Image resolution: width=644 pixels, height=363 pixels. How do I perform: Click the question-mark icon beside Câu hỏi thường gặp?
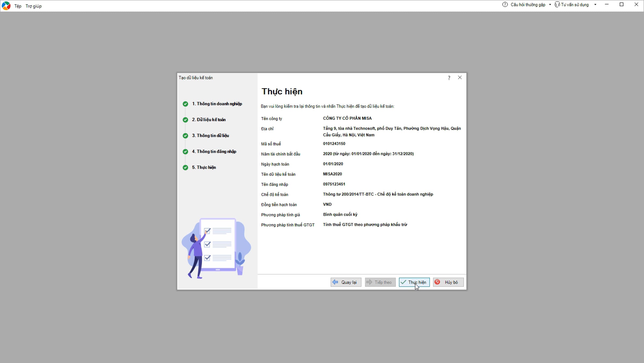pyautogui.click(x=505, y=5)
